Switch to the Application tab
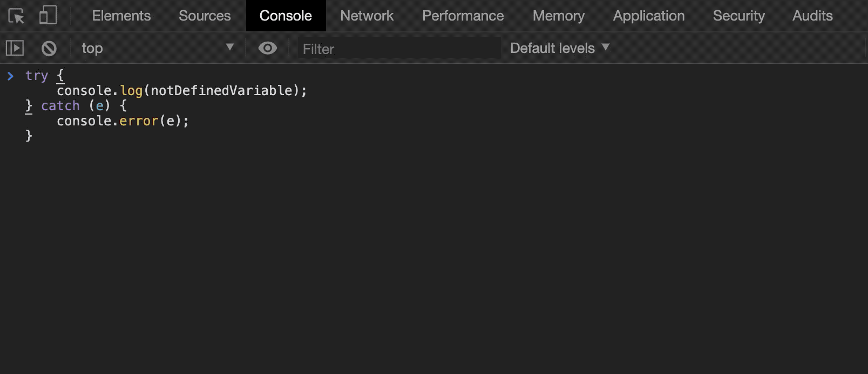The image size is (868, 374). click(x=649, y=16)
